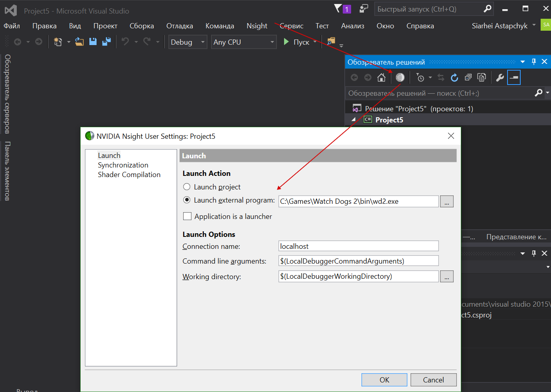551x392 pixels.
Task: Collapse the Project5 tree node
Action: (354, 120)
